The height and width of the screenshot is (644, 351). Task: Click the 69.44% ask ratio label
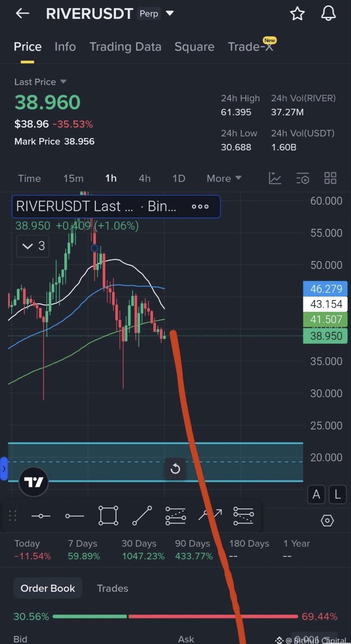tap(320, 617)
